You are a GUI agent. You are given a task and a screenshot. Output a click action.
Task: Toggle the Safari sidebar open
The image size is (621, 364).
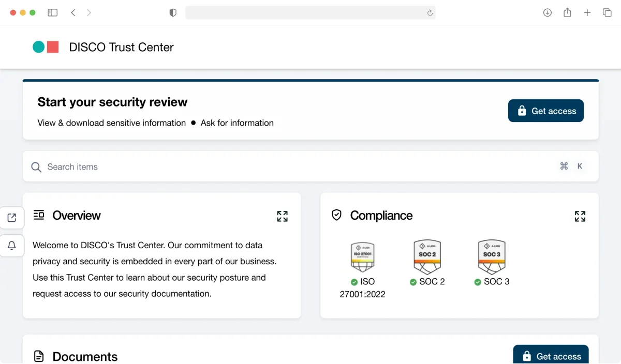point(52,12)
